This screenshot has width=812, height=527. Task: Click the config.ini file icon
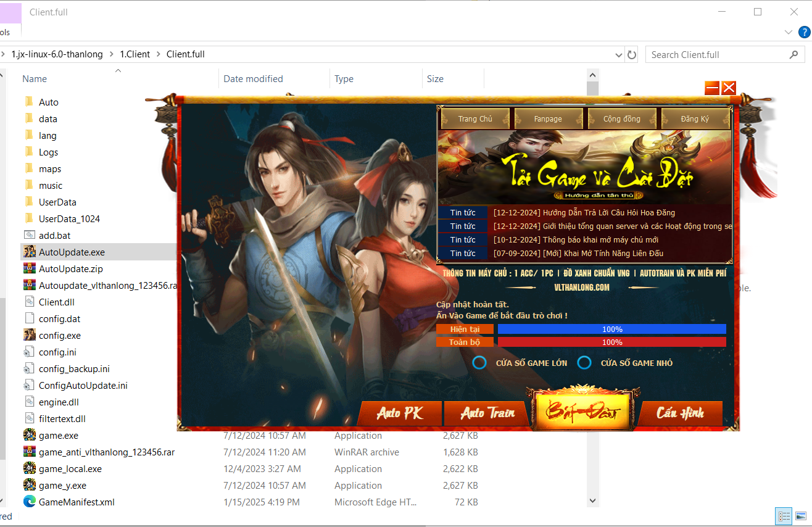(x=29, y=352)
